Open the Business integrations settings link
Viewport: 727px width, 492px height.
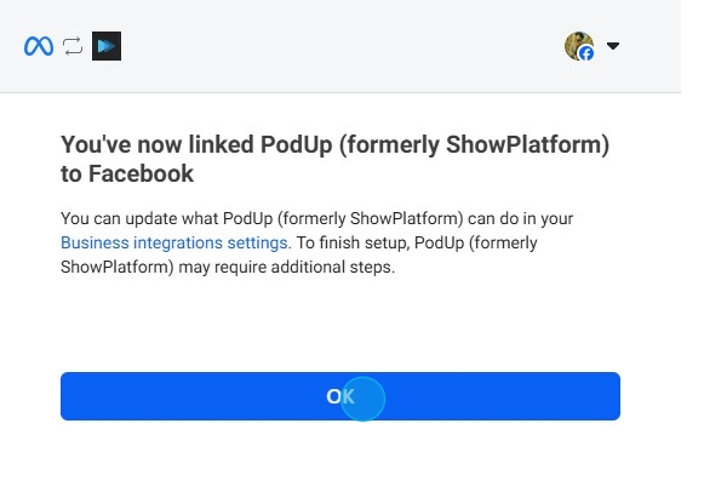[176, 242]
